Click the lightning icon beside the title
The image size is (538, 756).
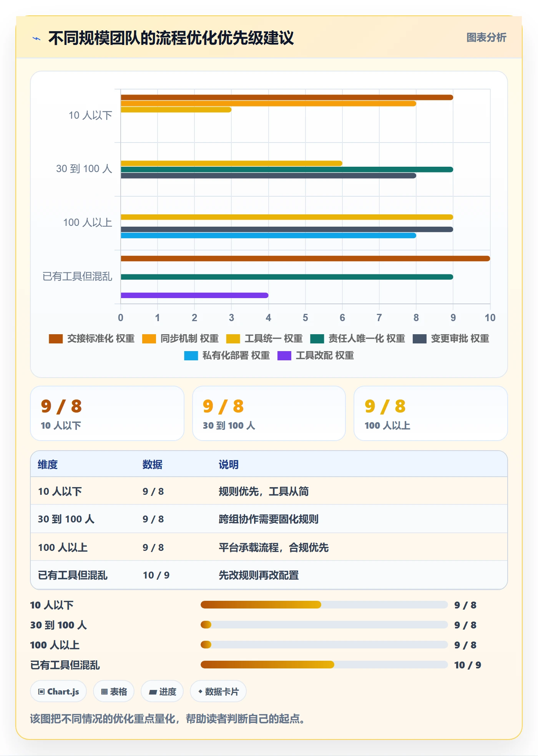click(x=37, y=38)
